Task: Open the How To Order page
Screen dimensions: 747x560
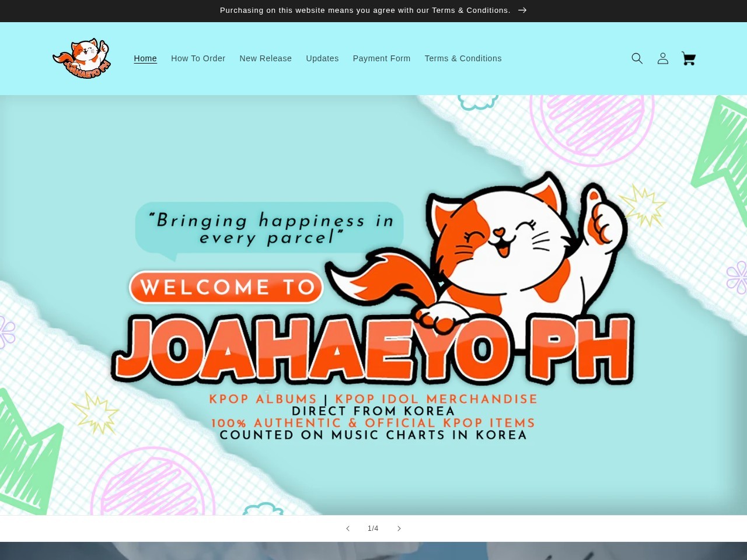Action: click(x=198, y=58)
